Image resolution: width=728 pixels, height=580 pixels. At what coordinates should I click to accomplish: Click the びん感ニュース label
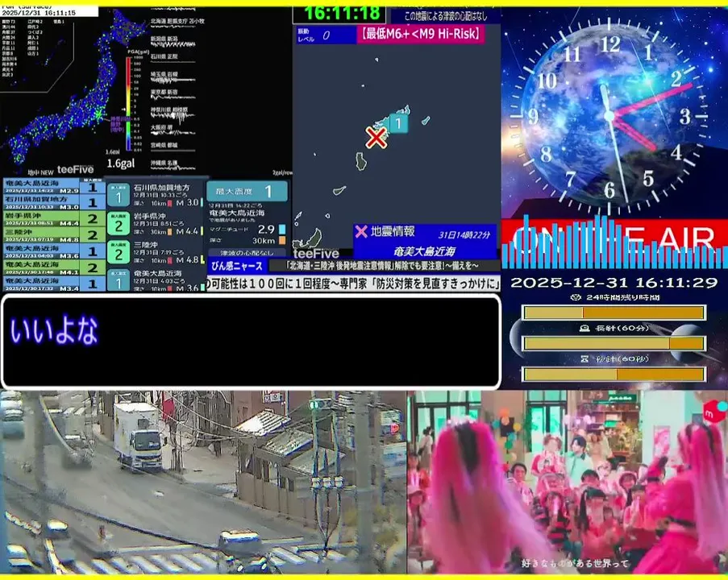tap(237, 266)
